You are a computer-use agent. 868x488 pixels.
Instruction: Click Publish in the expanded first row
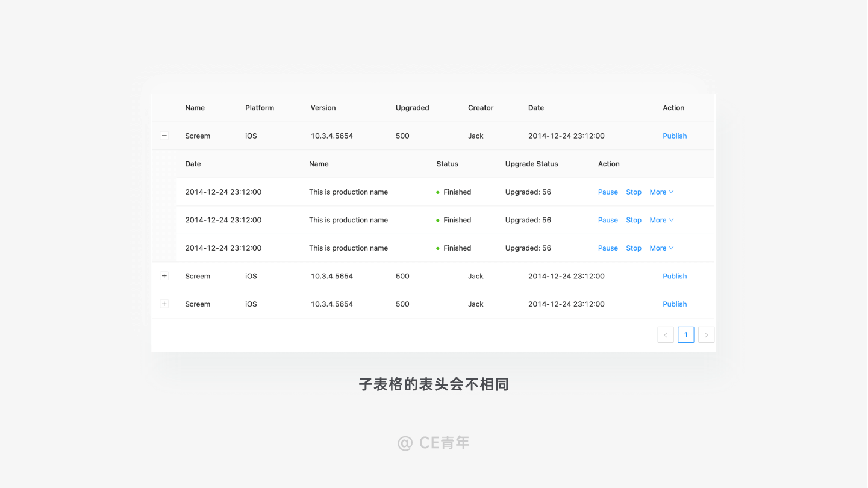coord(675,136)
